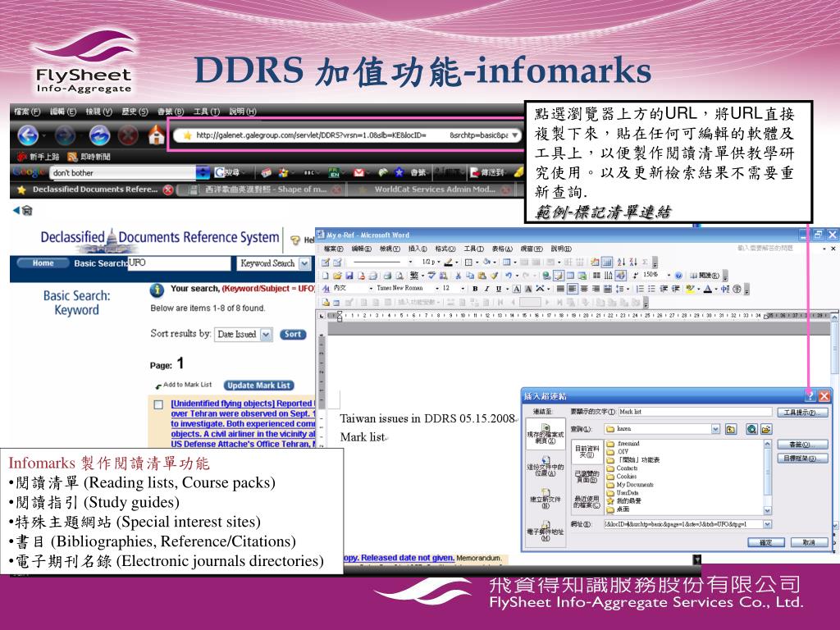Go back with the browser Back arrow
The width and height of the screenshot is (840, 630).
pyautogui.click(x=28, y=135)
